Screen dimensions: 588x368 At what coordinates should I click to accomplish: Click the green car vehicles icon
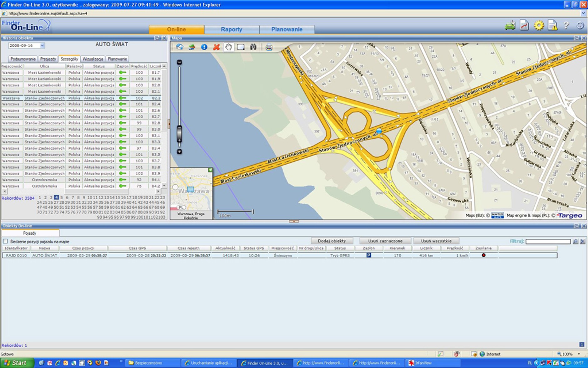(510, 25)
